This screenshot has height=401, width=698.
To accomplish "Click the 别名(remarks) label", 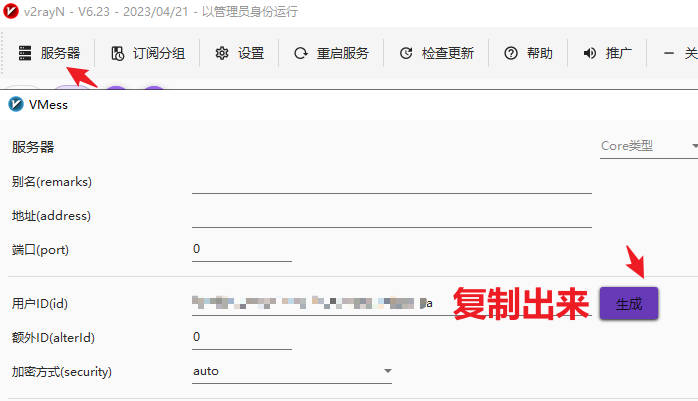I will 52,182.
